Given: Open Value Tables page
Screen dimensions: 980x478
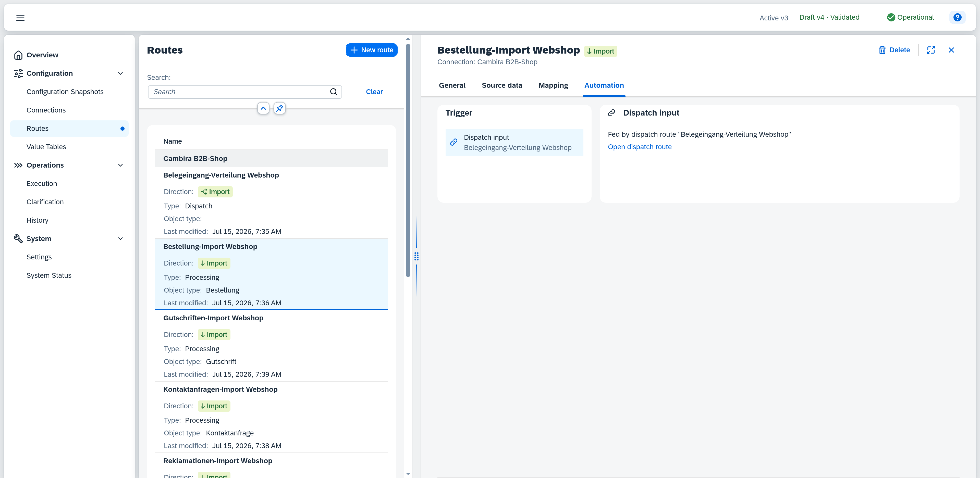Looking at the screenshot, I should click(69, 147).
